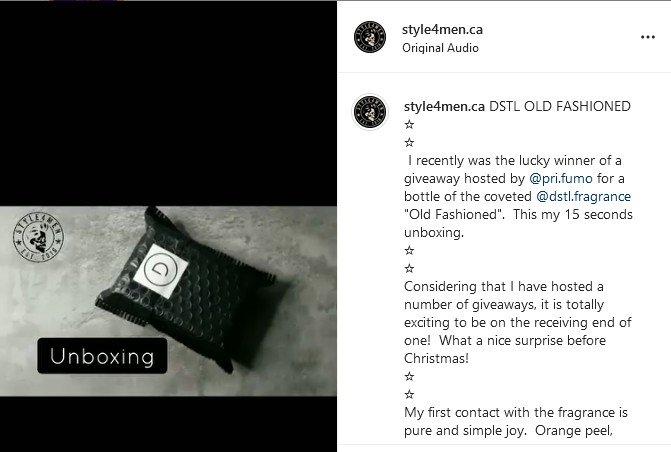The image size is (671, 452).
Task: Click the white D logo sticker on the package
Action: (x=160, y=270)
